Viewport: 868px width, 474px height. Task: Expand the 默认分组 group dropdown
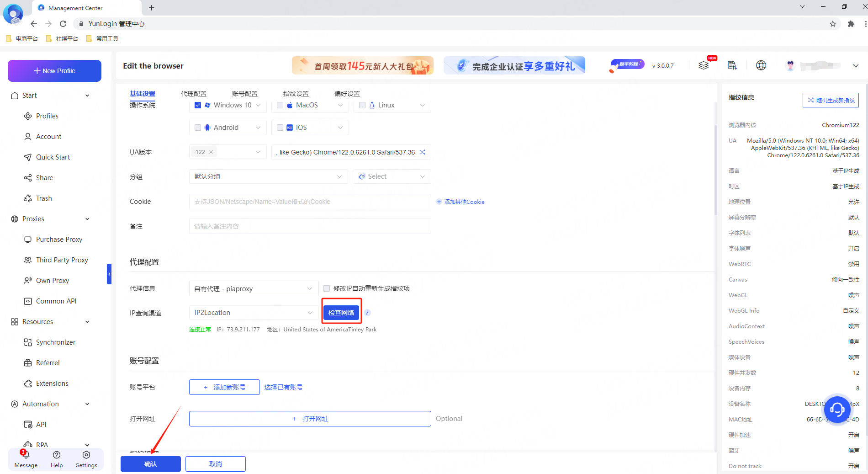click(268, 176)
